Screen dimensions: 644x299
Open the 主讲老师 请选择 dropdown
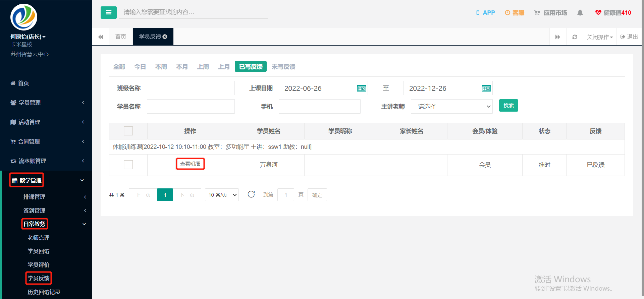tap(451, 107)
